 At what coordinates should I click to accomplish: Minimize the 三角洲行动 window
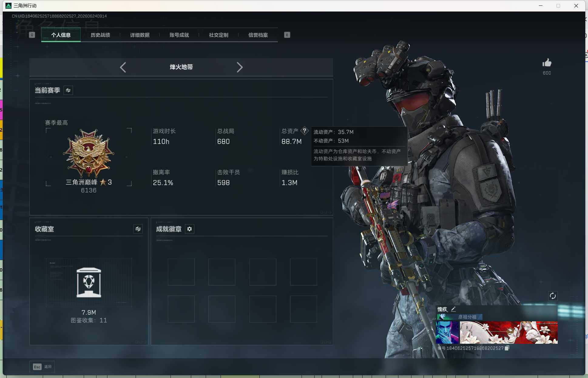(x=541, y=6)
